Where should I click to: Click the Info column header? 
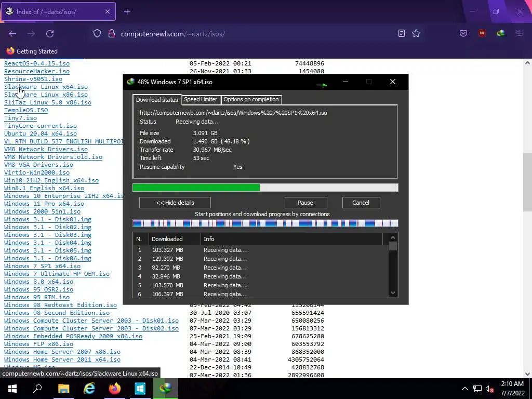tap(291, 239)
